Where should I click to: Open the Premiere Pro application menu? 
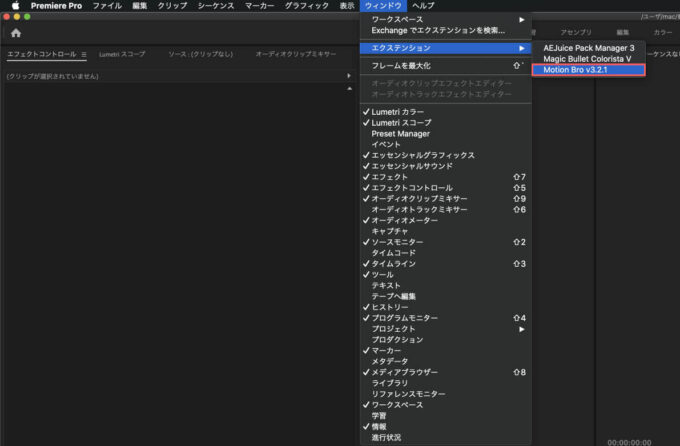tap(56, 6)
